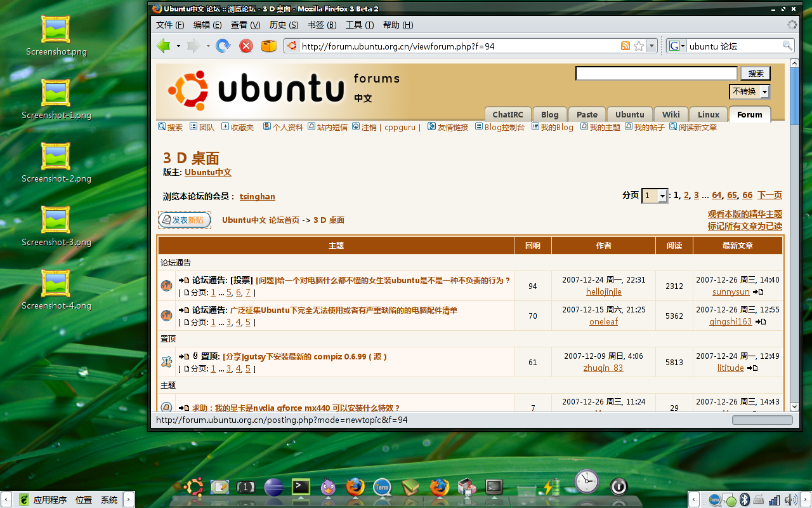Open the 查看 (V) menu
812x508 pixels.
tap(246, 25)
